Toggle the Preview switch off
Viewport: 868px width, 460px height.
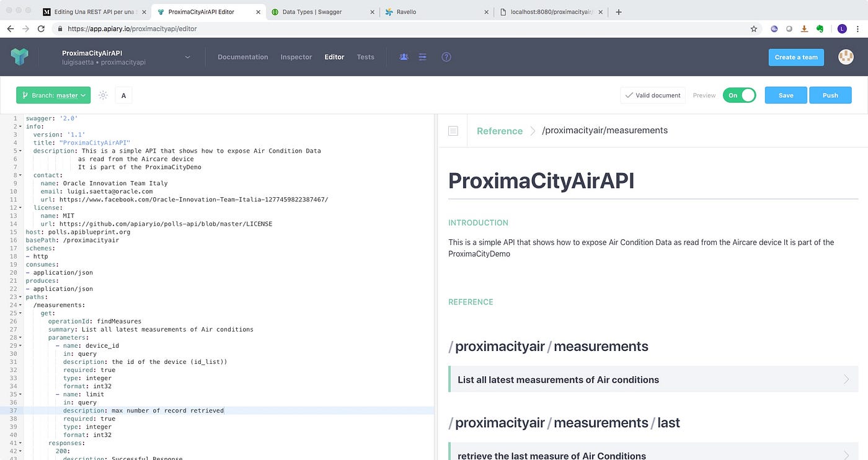pyautogui.click(x=739, y=95)
